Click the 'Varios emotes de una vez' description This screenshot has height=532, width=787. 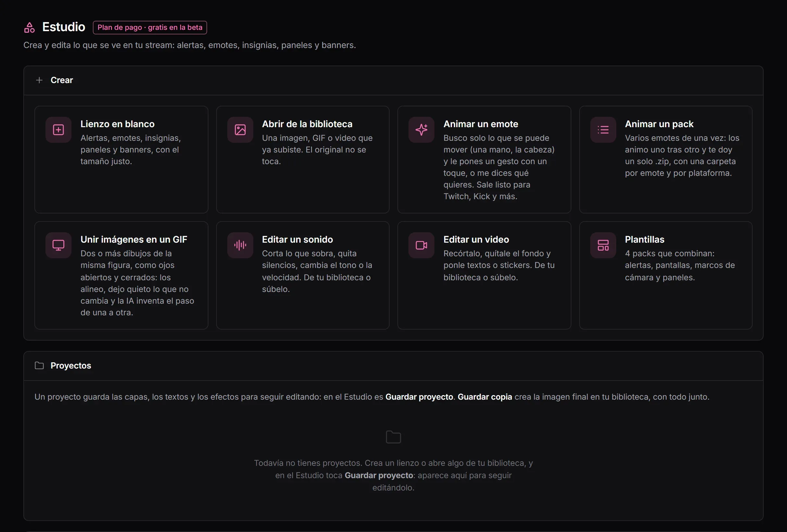pyautogui.click(x=682, y=155)
